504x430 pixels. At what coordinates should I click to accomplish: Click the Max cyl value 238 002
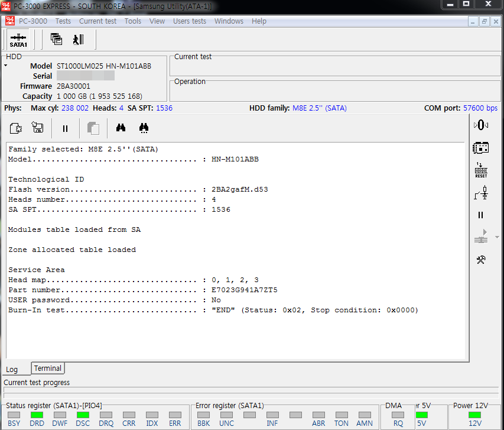[75, 108]
